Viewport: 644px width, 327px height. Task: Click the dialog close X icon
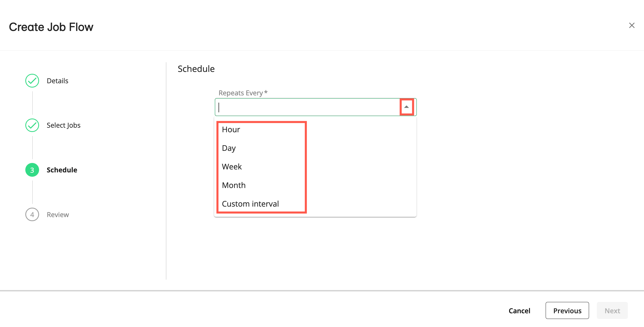click(632, 25)
